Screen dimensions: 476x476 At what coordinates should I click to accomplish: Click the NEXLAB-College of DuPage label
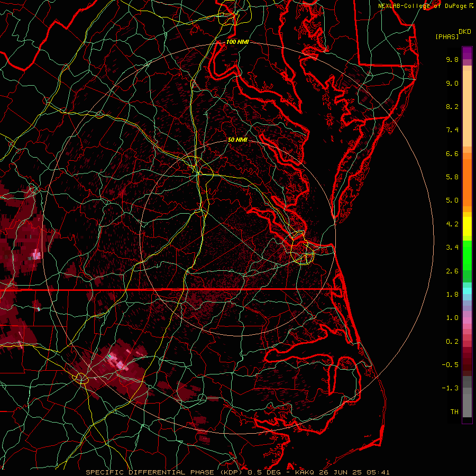tap(422, 6)
